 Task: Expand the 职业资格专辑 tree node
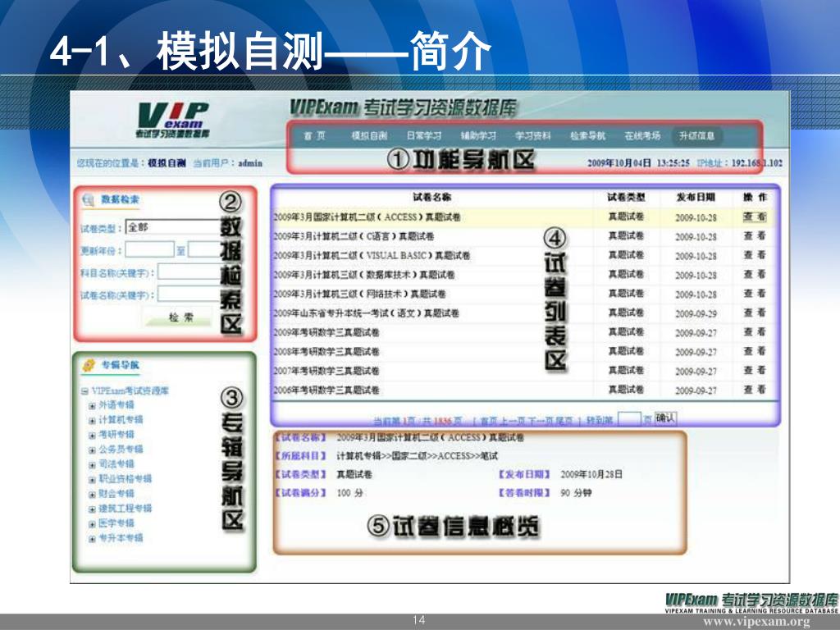[92, 480]
